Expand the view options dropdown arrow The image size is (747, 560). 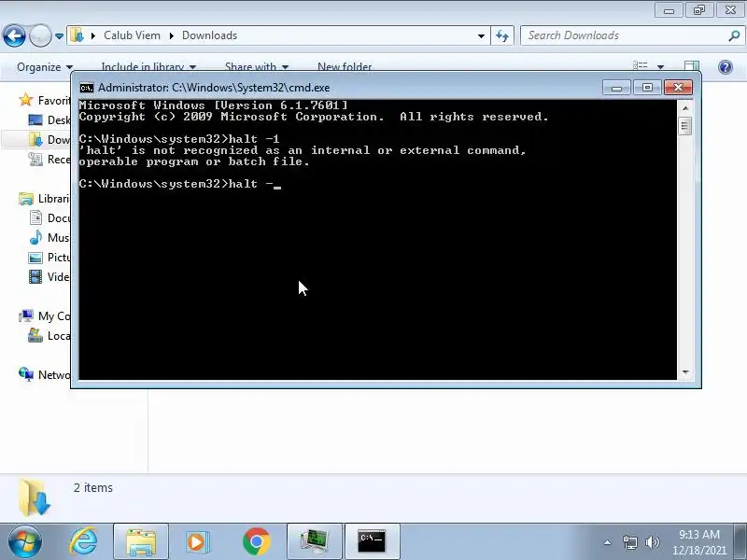tap(660, 66)
